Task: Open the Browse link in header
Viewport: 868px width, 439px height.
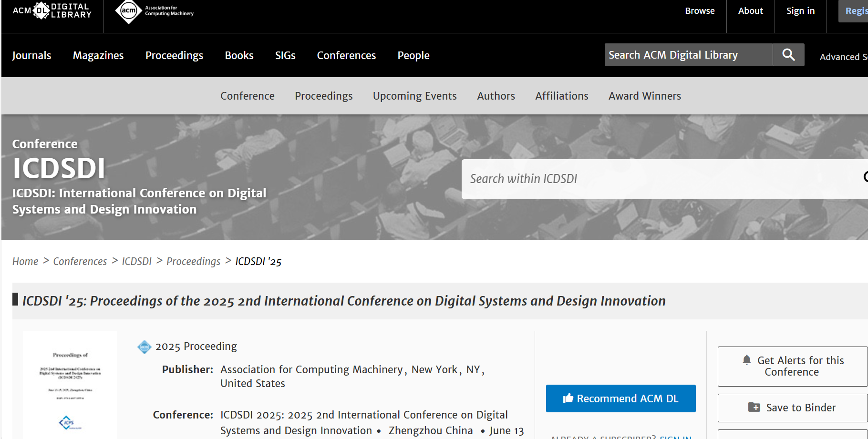Action: coord(700,10)
